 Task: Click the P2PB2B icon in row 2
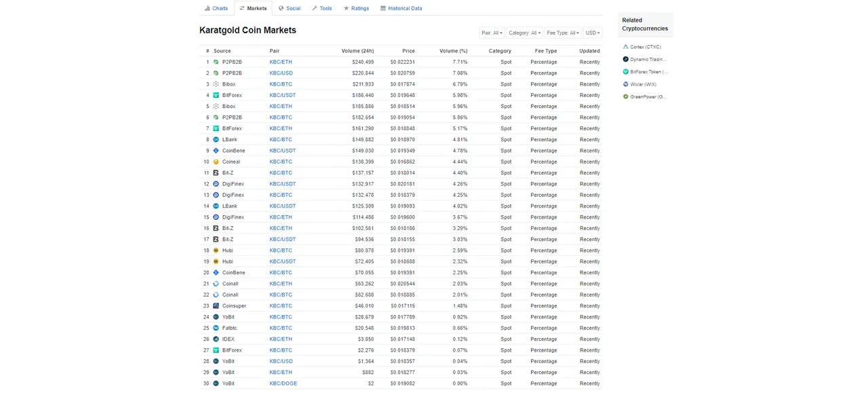click(216, 73)
